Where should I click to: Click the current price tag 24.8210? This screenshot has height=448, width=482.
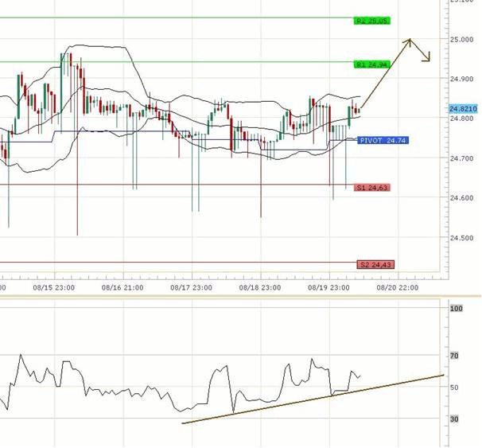tap(463, 109)
